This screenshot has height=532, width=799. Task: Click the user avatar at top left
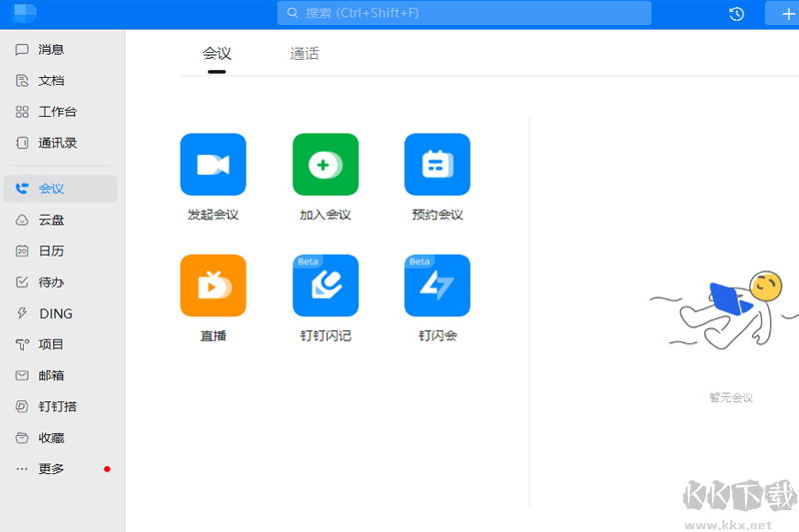coord(23,12)
